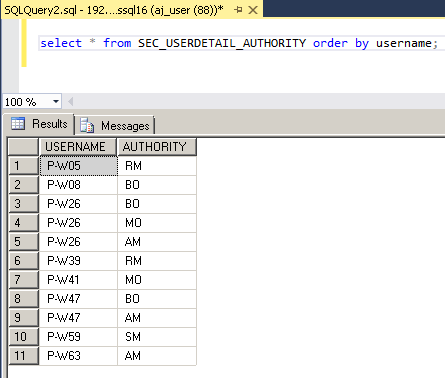This screenshot has height=378, width=445.
Task: Select row header 5
Action: 23,242
